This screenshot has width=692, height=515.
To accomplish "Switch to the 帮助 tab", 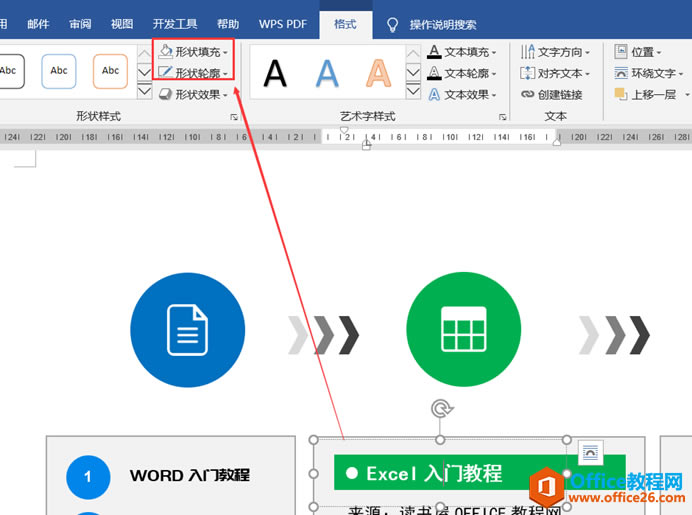I will pyautogui.click(x=228, y=24).
